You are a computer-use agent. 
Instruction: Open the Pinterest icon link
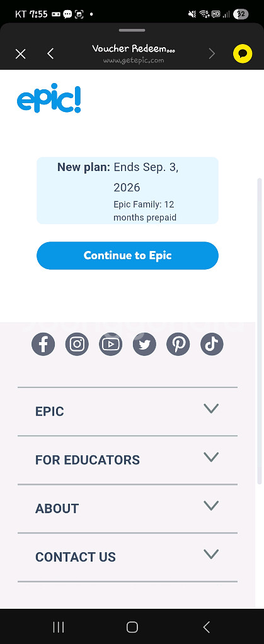(178, 344)
